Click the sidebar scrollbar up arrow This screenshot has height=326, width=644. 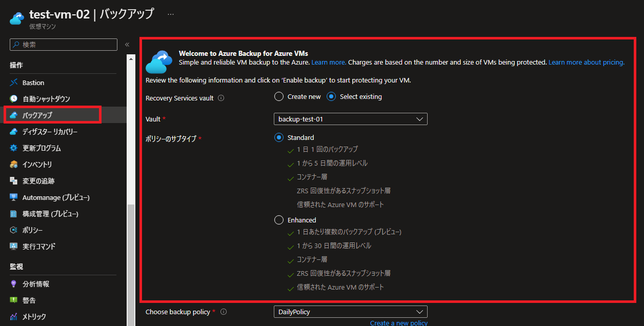[131, 59]
